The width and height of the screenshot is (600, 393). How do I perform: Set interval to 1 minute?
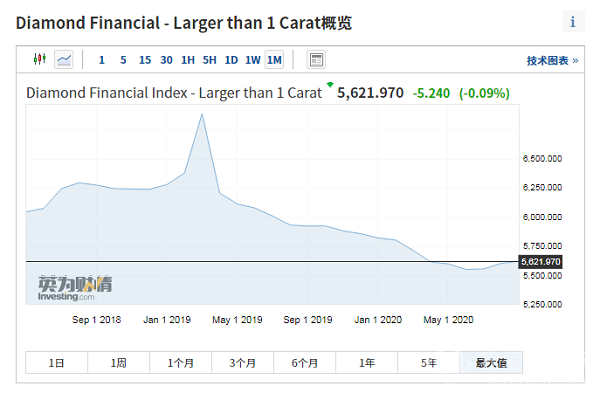coord(101,60)
